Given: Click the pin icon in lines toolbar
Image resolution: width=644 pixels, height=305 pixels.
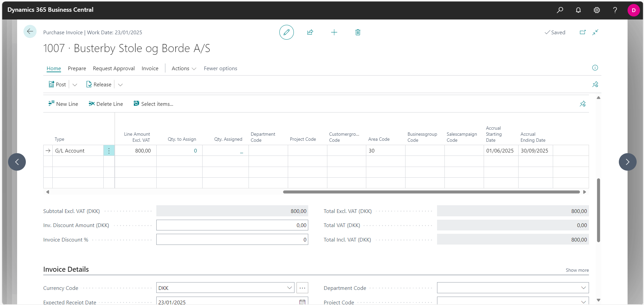Looking at the screenshot, I should pos(583,104).
